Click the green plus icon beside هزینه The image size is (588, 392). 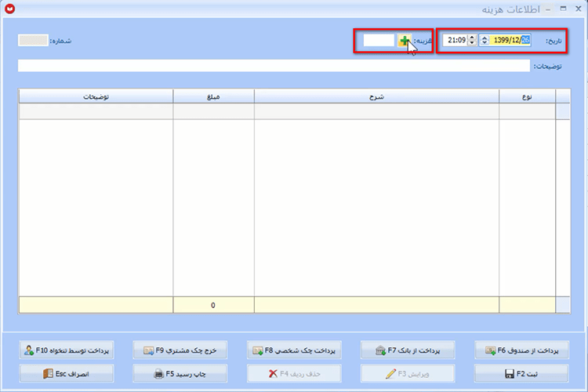coord(405,40)
